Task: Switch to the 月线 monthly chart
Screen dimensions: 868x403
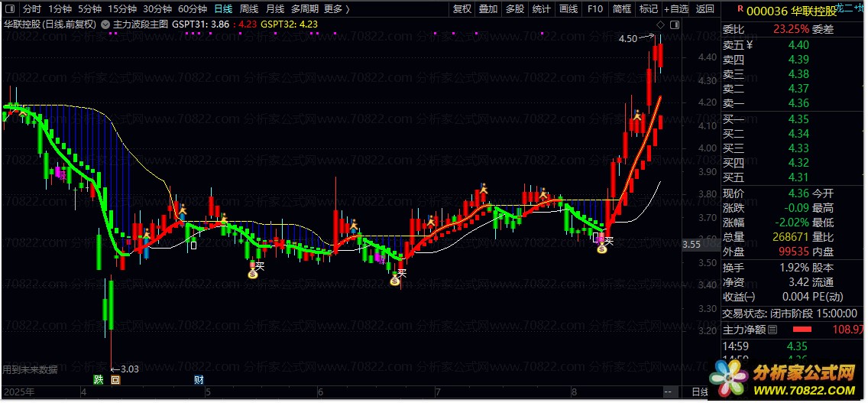Action: click(x=274, y=9)
